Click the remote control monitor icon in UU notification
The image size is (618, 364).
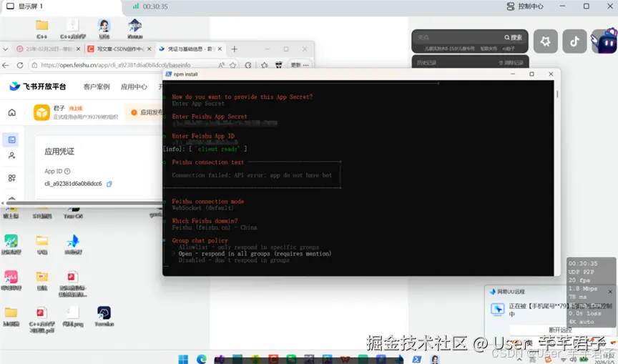497,309
